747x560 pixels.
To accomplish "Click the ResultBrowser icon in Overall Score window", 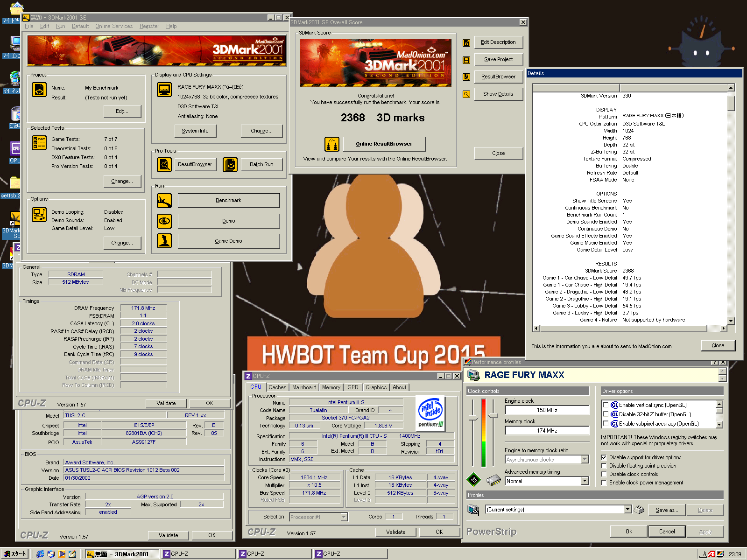I will (466, 77).
